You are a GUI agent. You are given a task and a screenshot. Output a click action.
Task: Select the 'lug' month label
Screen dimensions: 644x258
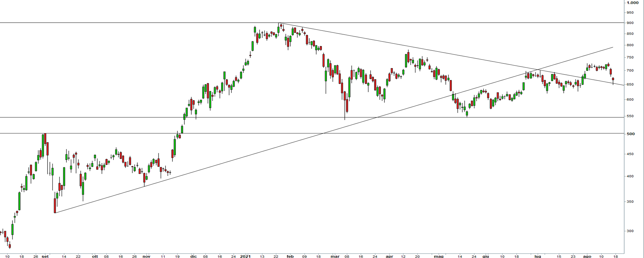538,256
